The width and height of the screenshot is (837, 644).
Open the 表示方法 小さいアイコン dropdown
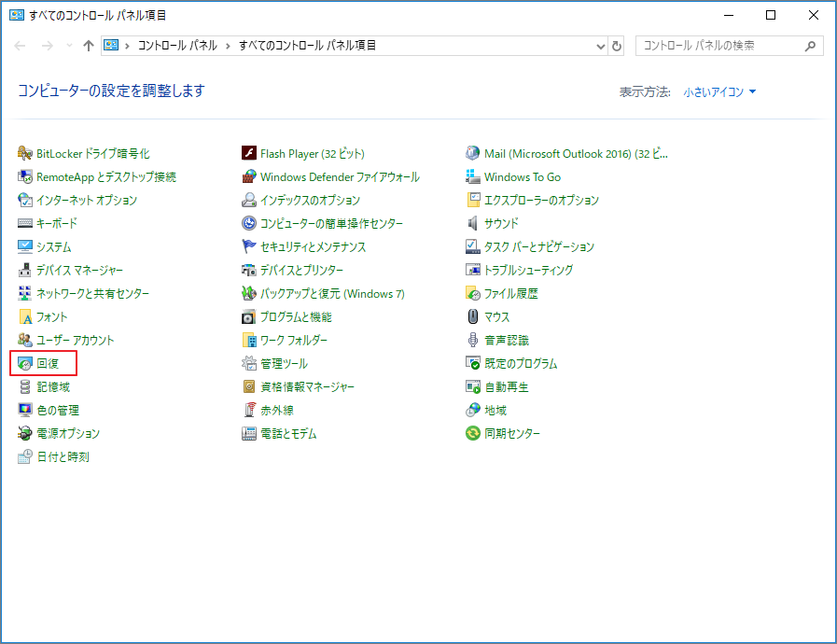pos(719,92)
